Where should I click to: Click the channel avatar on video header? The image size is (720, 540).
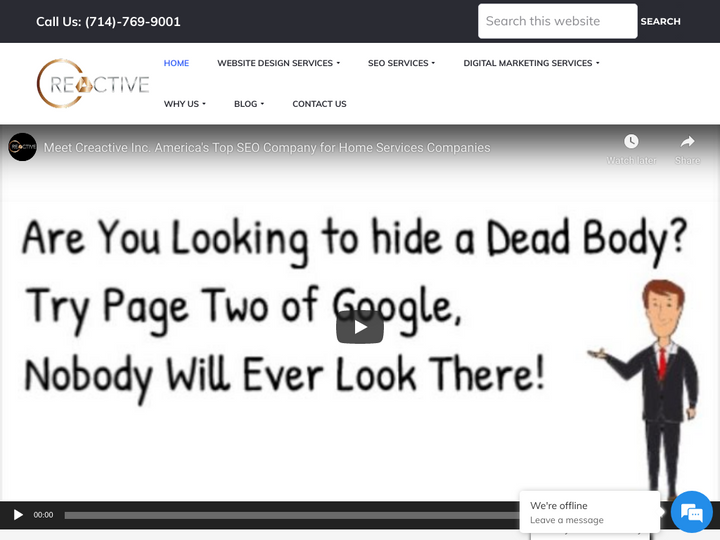click(22, 147)
